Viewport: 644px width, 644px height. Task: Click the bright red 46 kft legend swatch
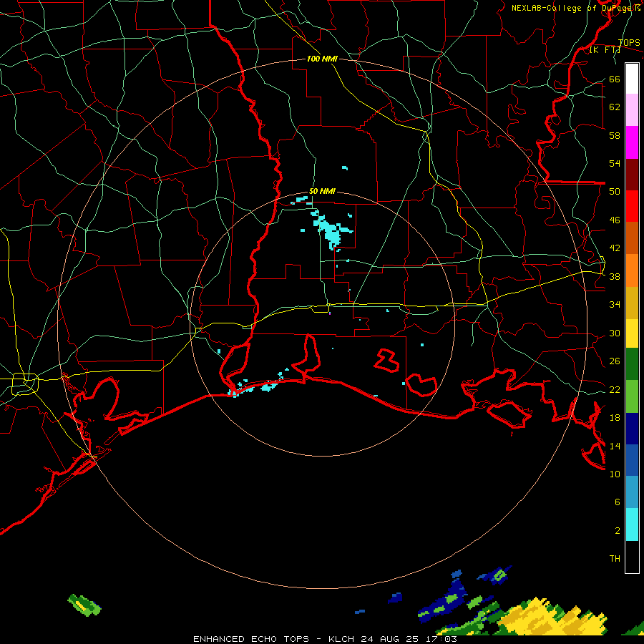pos(632,206)
